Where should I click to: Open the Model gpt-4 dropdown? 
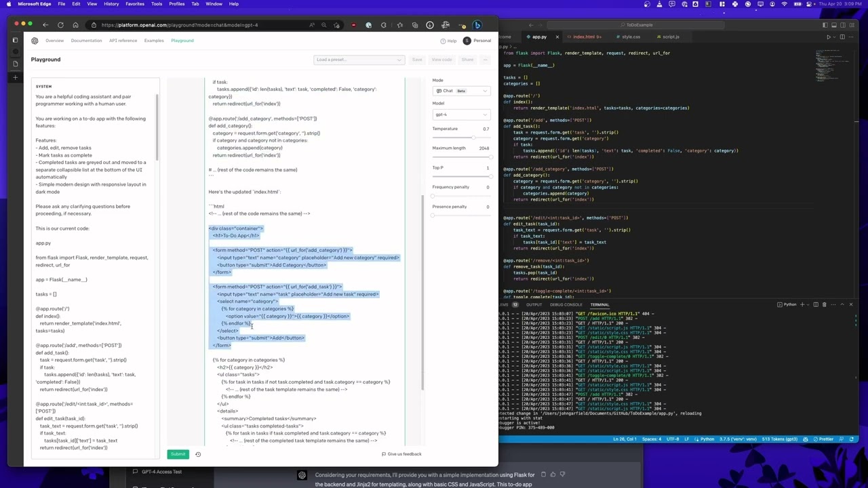461,115
